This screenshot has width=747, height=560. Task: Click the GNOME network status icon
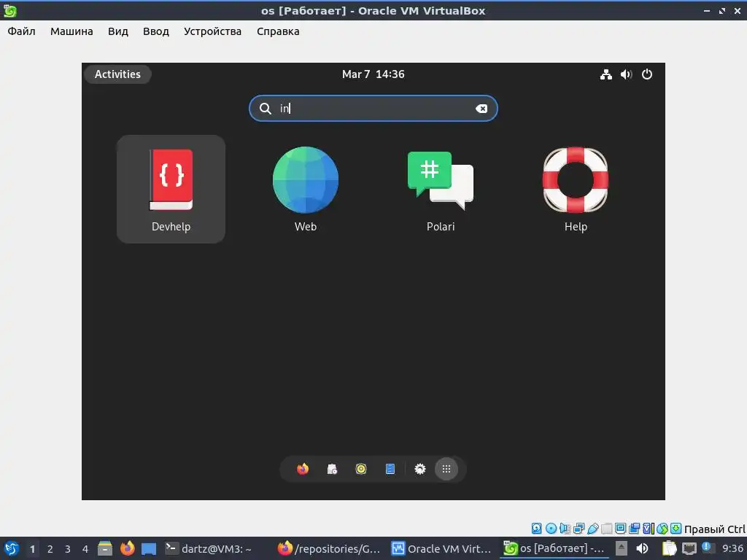pyautogui.click(x=605, y=74)
